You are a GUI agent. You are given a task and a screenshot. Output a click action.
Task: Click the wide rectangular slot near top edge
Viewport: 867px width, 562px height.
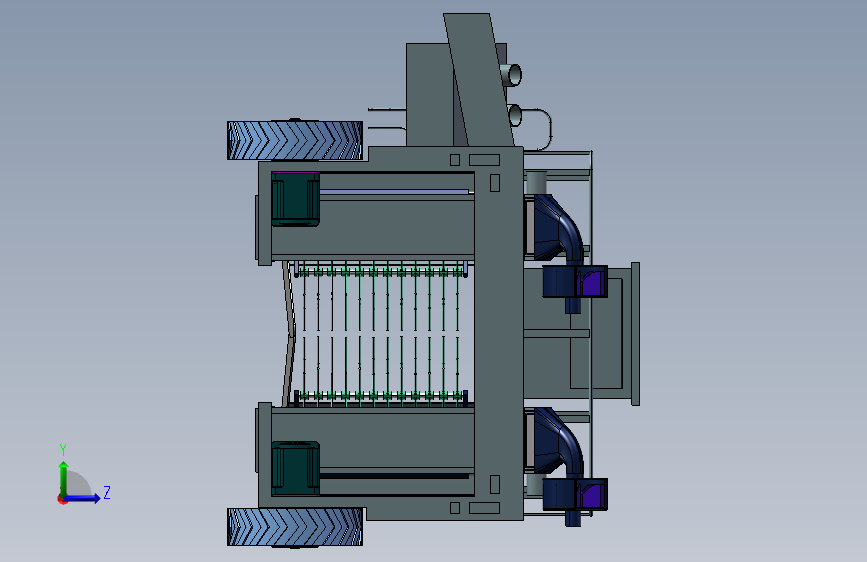point(484,160)
